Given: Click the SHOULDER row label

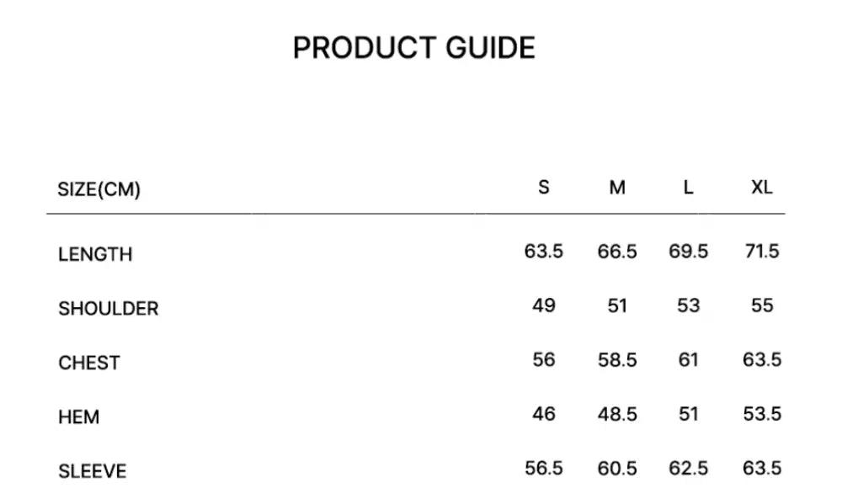Looking at the screenshot, I should tap(108, 309).
